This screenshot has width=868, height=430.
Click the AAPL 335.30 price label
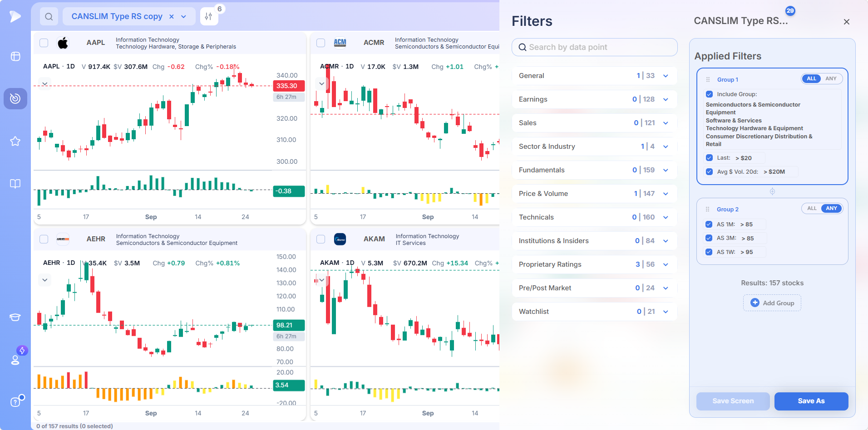[289, 86]
